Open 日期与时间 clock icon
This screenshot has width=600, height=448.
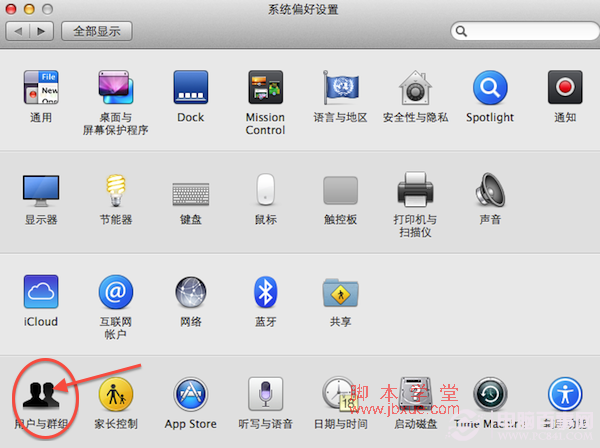click(x=338, y=394)
